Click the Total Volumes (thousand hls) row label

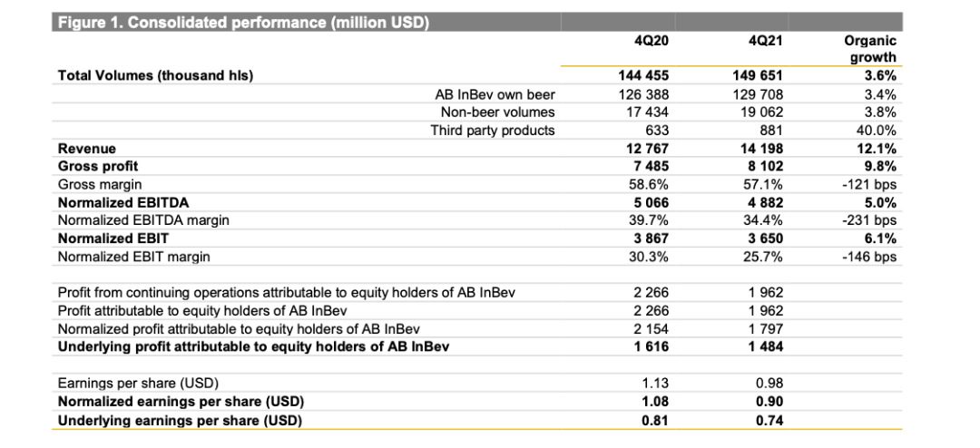[x=156, y=76]
